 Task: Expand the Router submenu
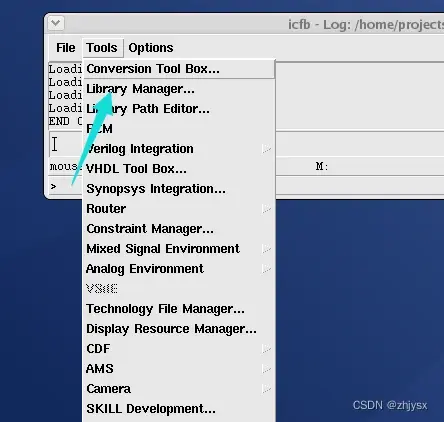click(179, 209)
